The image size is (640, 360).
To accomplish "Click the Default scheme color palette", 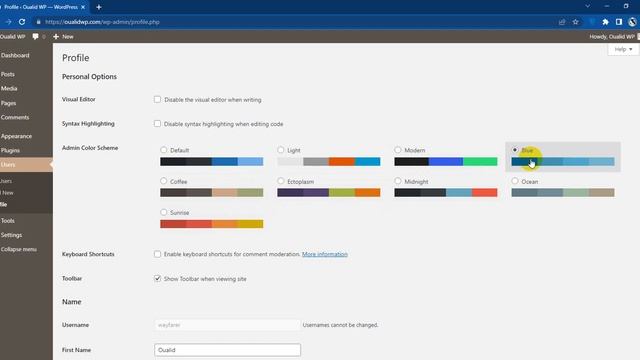I will click(x=211, y=162).
